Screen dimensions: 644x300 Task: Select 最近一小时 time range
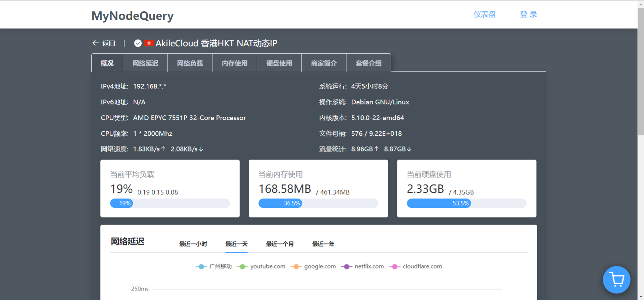(193, 244)
